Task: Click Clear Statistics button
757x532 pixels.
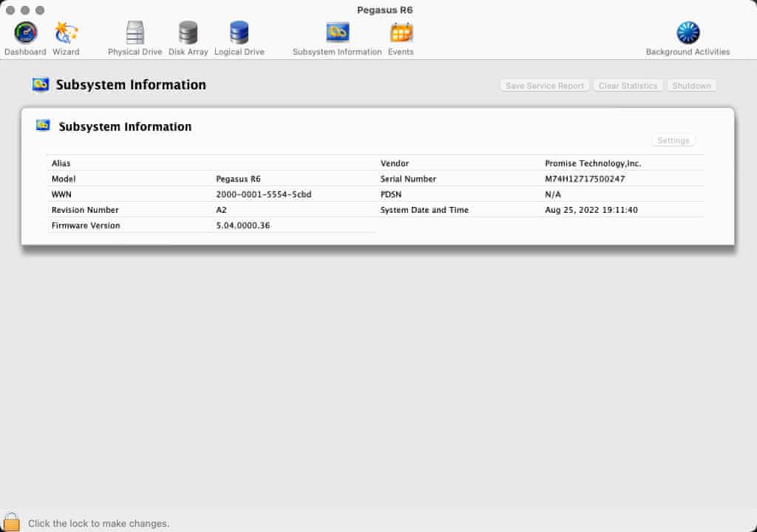Action: (628, 86)
